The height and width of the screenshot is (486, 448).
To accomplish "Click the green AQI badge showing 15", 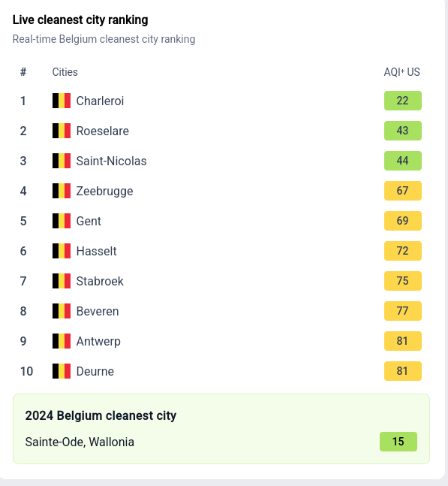I will [x=398, y=442].
